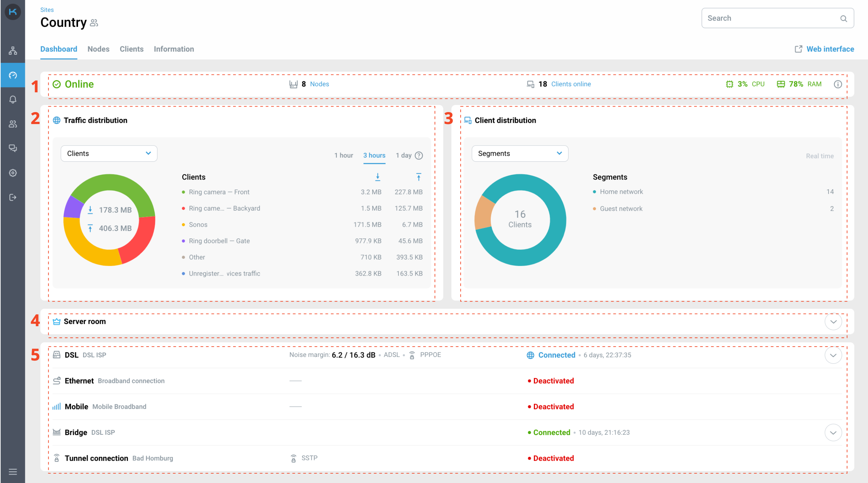The height and width of the screenshot is (483, 868).
Task: Select the 1 hour time range
Action: [x=344, y=155]
